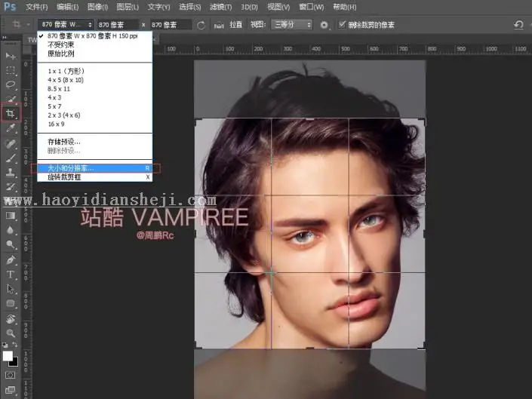Screen dimensions: 532x399
Task: Select the Rectangular Marquee tool
Action: point(11,70)
